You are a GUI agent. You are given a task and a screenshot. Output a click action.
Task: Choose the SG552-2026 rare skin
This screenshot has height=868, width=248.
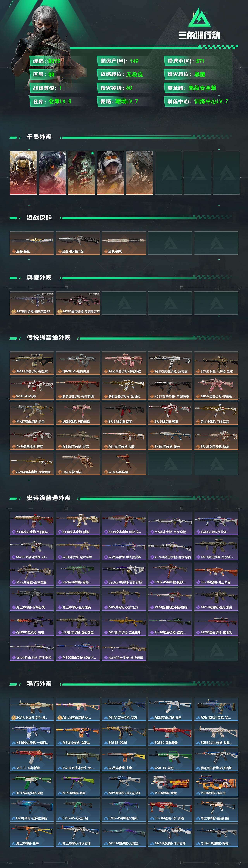[x=124, y=734]
